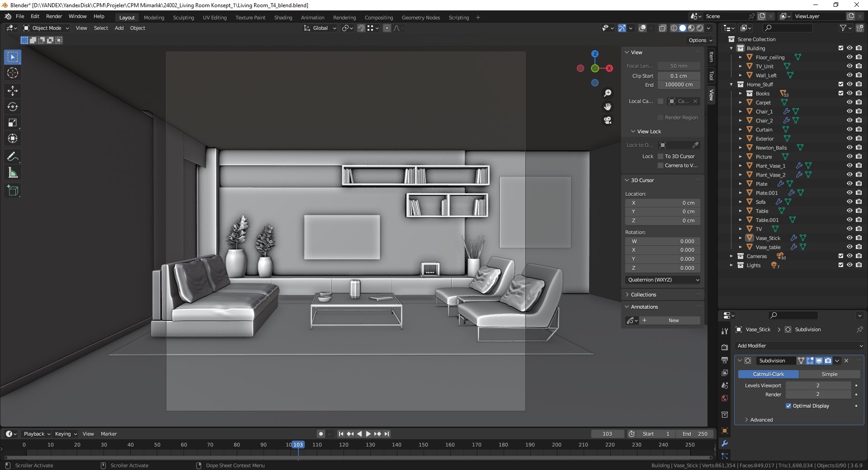
Task: Select the Annotate tool
Action: (13, 157)
